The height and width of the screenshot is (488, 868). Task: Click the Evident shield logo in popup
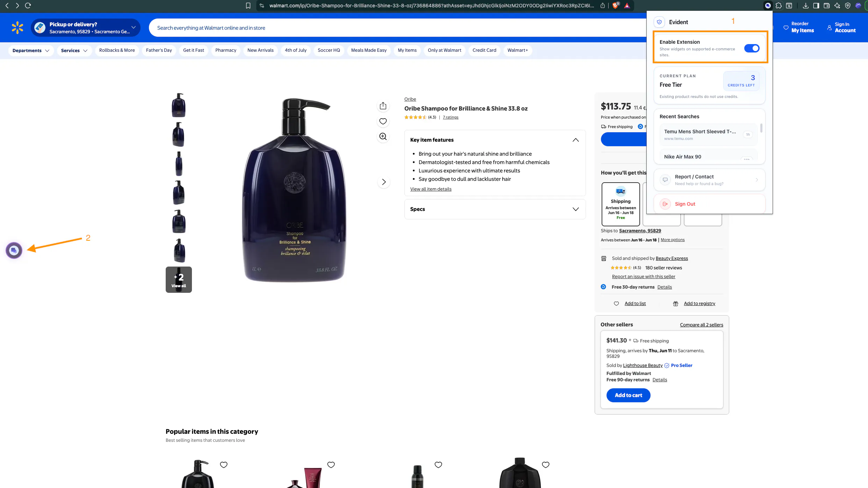(659, 22)
